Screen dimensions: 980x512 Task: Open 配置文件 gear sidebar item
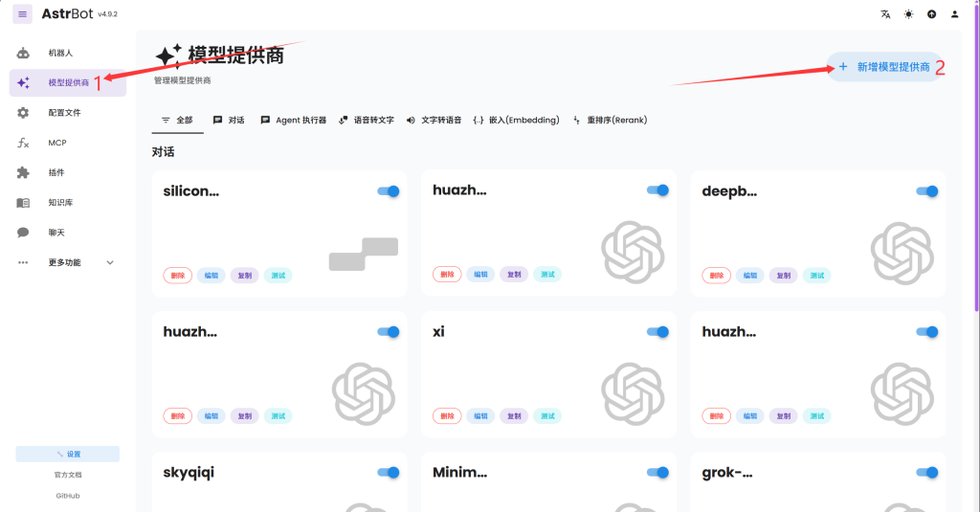click(64, 113)
